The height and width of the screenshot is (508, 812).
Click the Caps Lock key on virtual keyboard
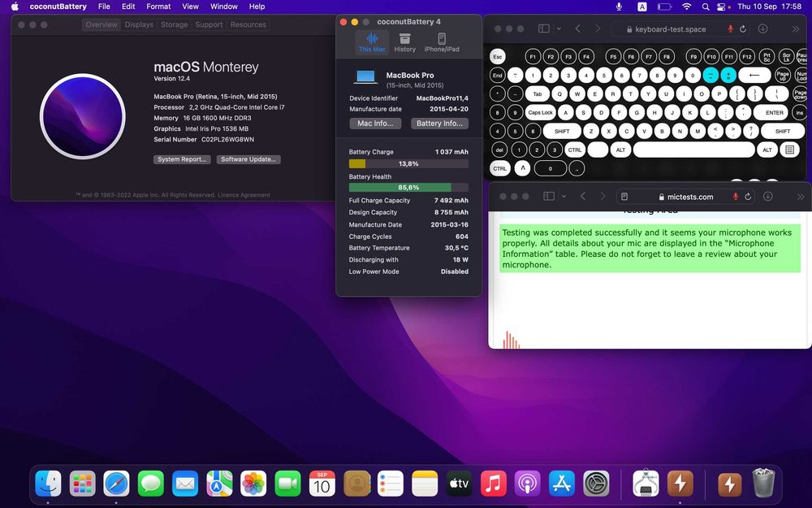click(x=541, y=112)
